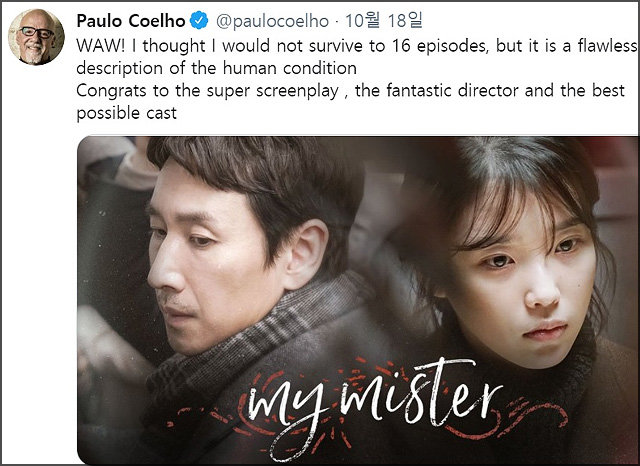Click the blue verified badge
Viewport: 640px width, 466px height.
coord(200,21)
